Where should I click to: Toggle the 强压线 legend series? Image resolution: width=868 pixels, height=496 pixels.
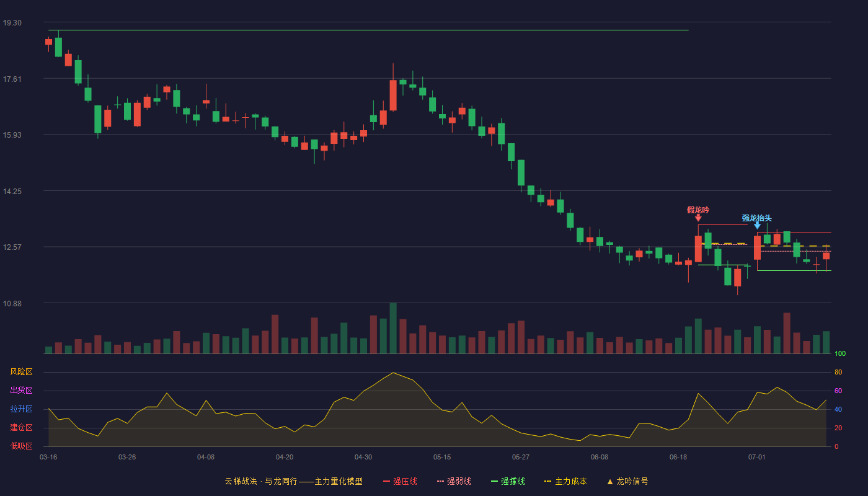coord(400,481)
